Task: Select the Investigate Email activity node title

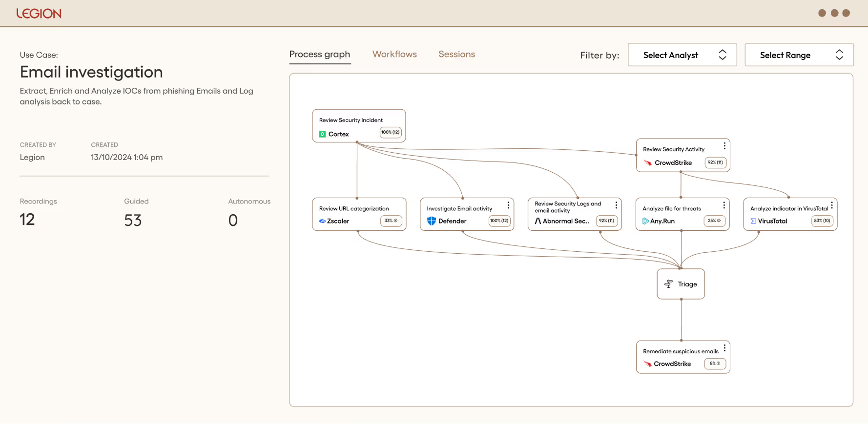Action: (x=459, y=208)
